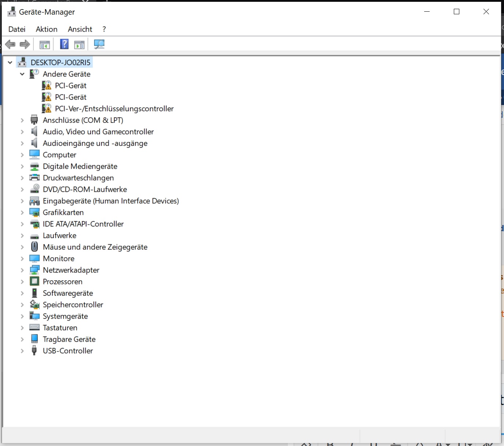Select the Tragbare Geräte label
The width and height of the screenshot is (504, 446).
click(x=69, y=339)
